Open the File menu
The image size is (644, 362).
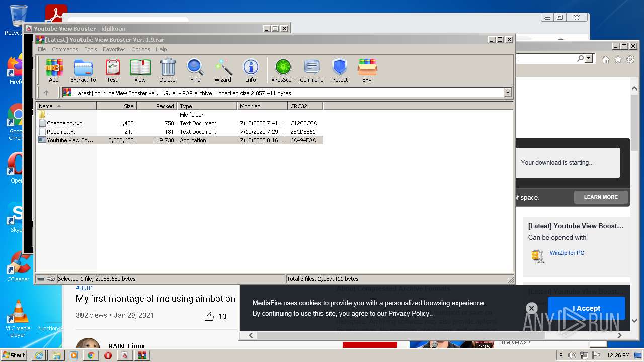(42, 49)
